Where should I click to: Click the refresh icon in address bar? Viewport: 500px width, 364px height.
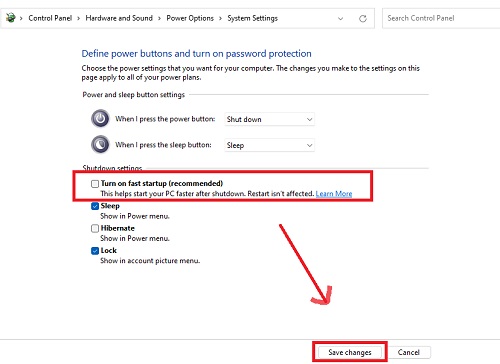tap(363, 18)
